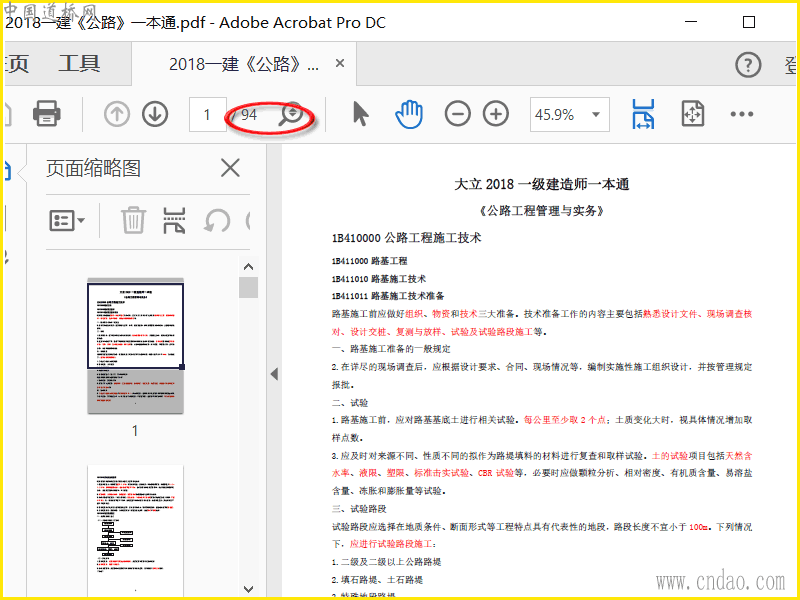Zoom out with the minus button

(x=458, y=114)
